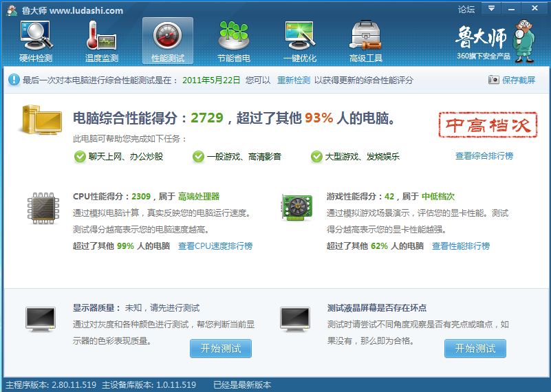Minimize the 鲁大师 window
Screen dimensions: 551x392
[511, 8]
